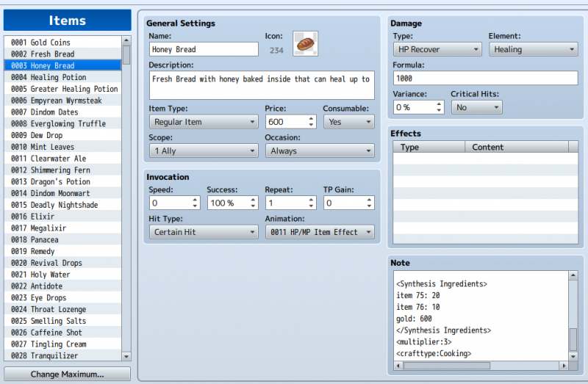This screenshot has width=588, height=384.
Task: Click the Price field showing 600
Action: coord(287,122)
